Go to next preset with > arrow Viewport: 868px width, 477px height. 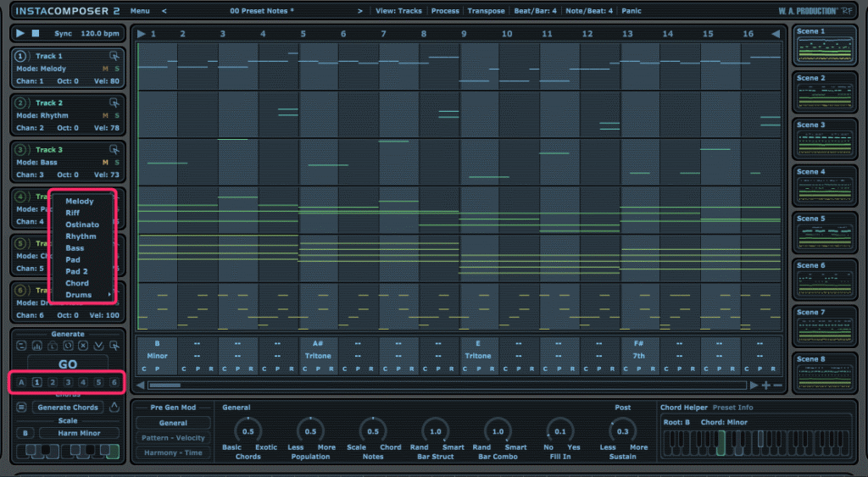359,10
